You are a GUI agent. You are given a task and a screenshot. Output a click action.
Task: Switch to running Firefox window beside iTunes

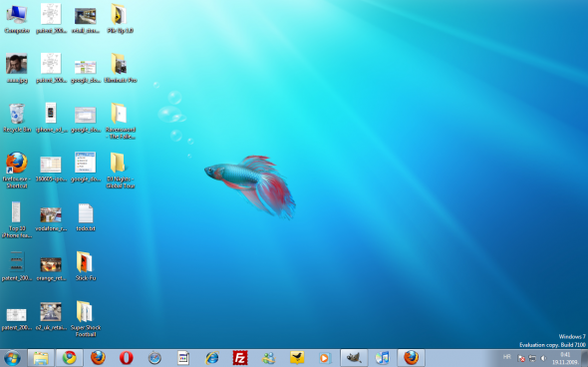(x=411, y=358)
